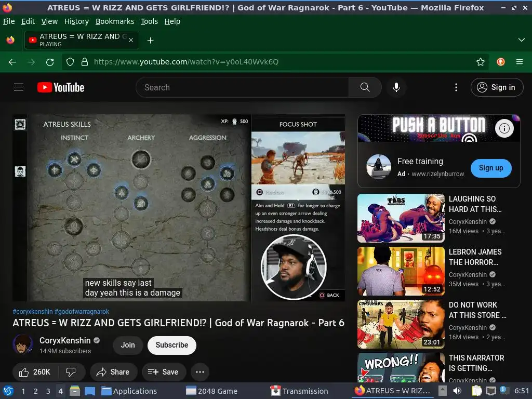Open YouTube settings three-dot menu

point(456,87)
